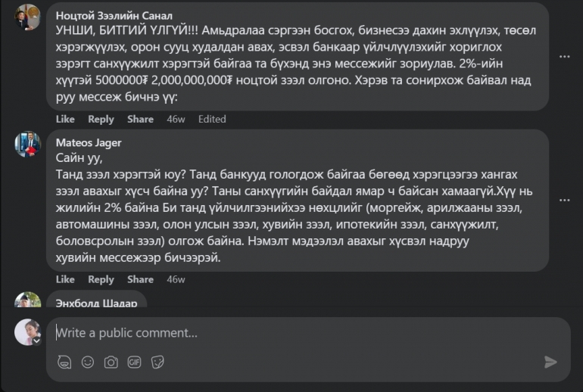Screen dimensions: 583x392
Task: Like the Ноцтой Зээлийн Санал comment
Action: [65, 119]
